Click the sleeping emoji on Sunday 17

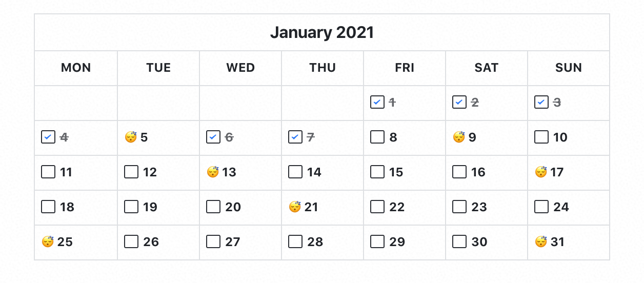pyautogui.click(x=541, y=172)
